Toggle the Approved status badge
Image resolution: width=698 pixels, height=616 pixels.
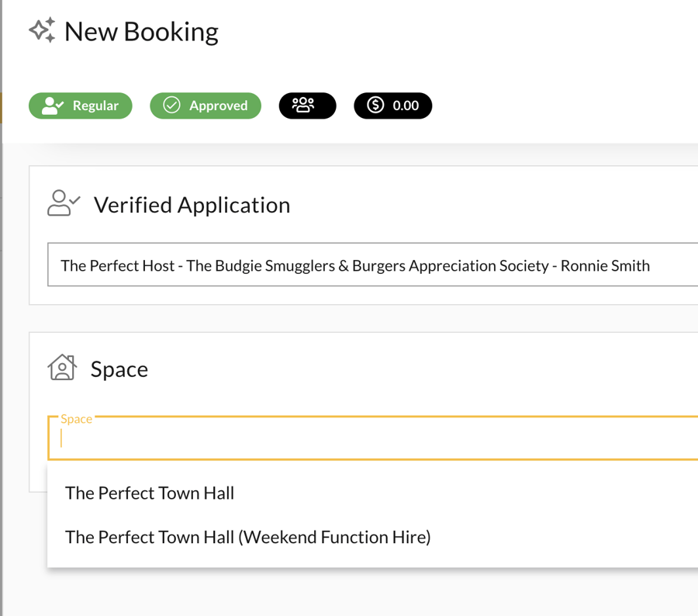[x=205, y=106]
